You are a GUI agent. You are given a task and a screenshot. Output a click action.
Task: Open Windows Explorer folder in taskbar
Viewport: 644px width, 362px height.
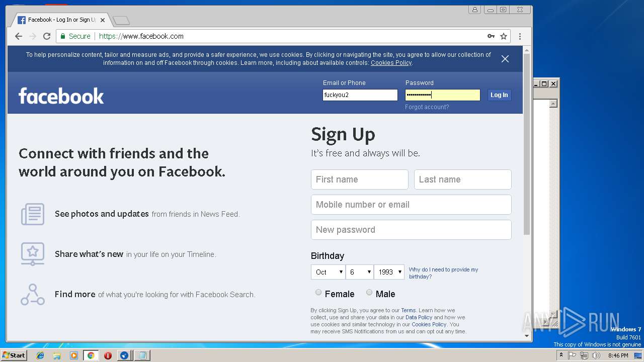pyautogui.click(x=57, y=355)
